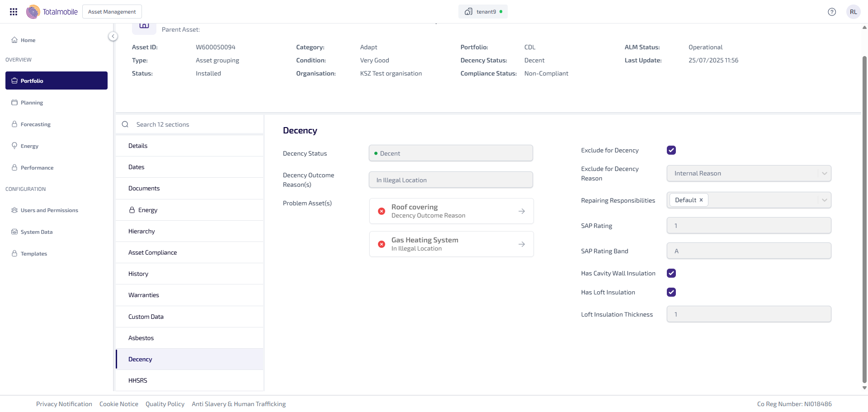Open the help question mark icon
This screenshot has height=412, width=868.
tap(831, 12)
